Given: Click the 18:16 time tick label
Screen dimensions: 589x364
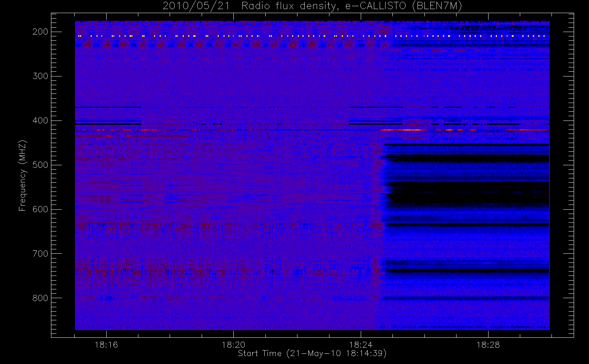Looking at the screenshot, I should pos(106,345).
